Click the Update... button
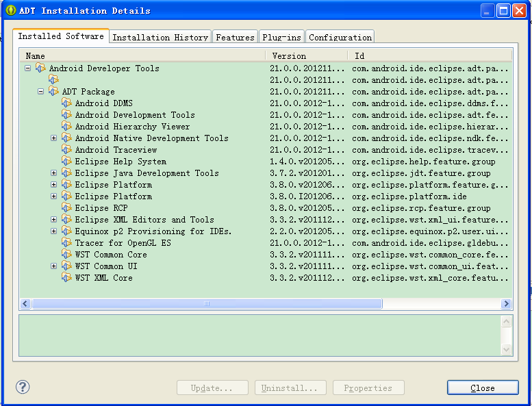Screen dimensions: 532x406 212,388
